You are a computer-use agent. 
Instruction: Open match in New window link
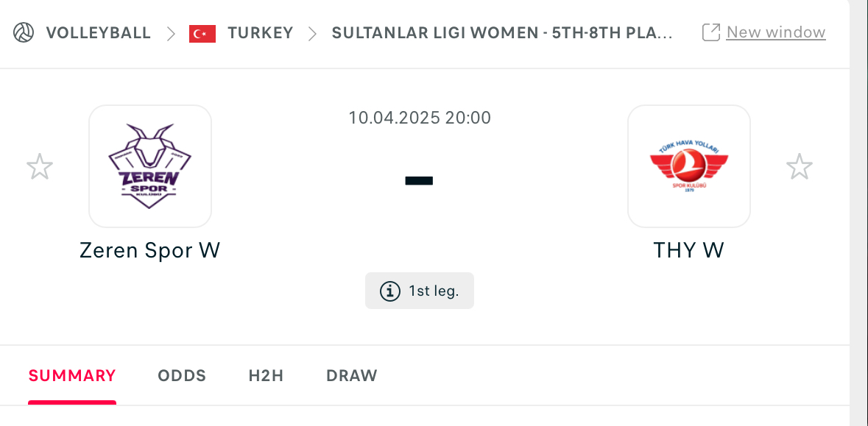(x=775, y=32)
